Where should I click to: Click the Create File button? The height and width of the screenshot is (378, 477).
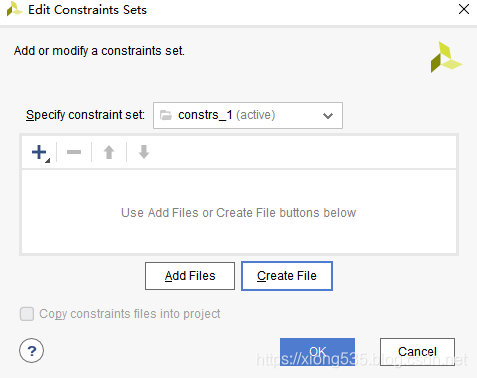click(x=287, y=276)
